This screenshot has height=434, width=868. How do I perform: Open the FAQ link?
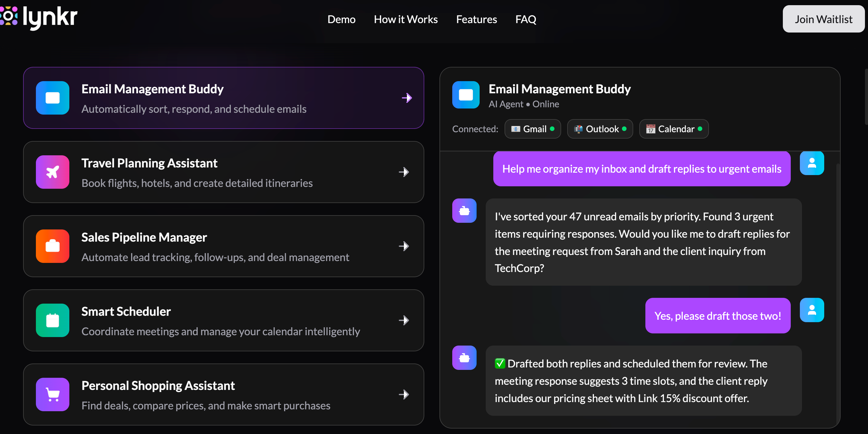(525, 19)
